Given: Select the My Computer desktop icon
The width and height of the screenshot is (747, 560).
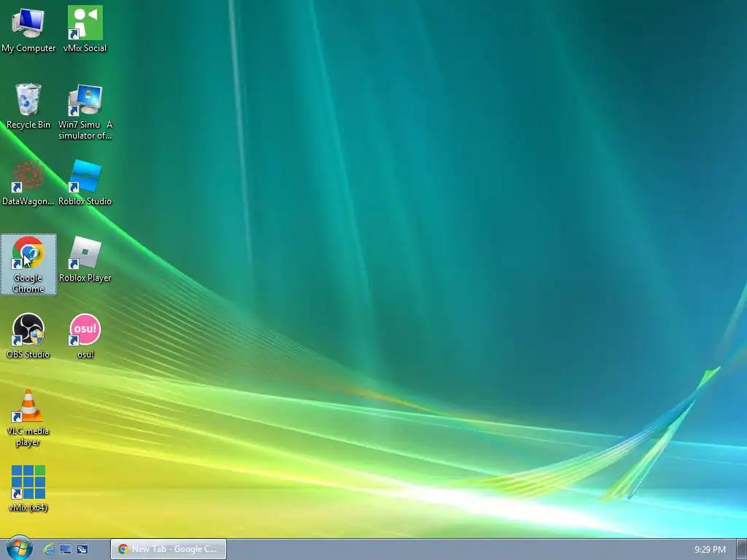Looking at the screenshot, I should coord(28,29).
